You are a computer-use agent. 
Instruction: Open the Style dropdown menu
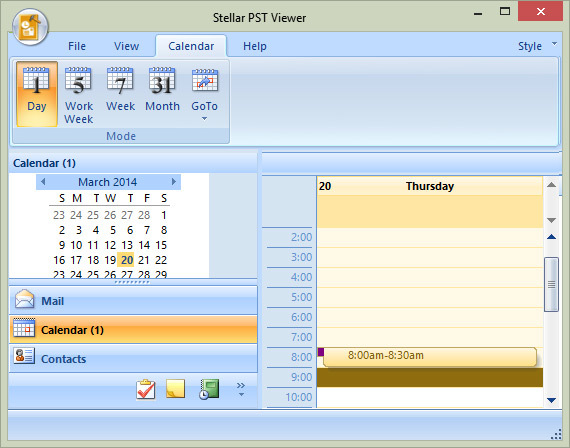(537, 46)
